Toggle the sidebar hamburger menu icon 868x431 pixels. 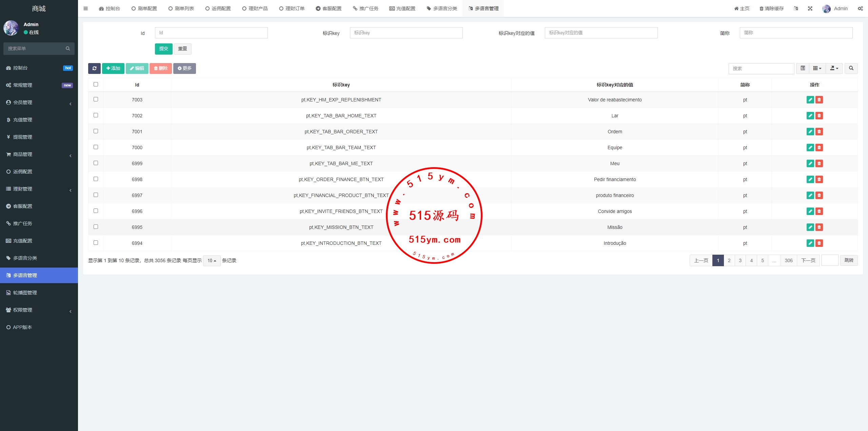[x=85, y=8]
